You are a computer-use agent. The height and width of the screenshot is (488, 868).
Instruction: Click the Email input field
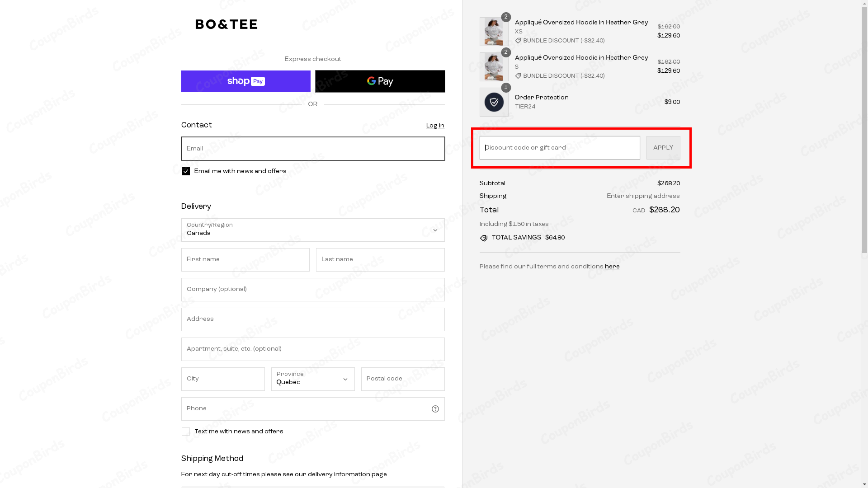[312, 149]
